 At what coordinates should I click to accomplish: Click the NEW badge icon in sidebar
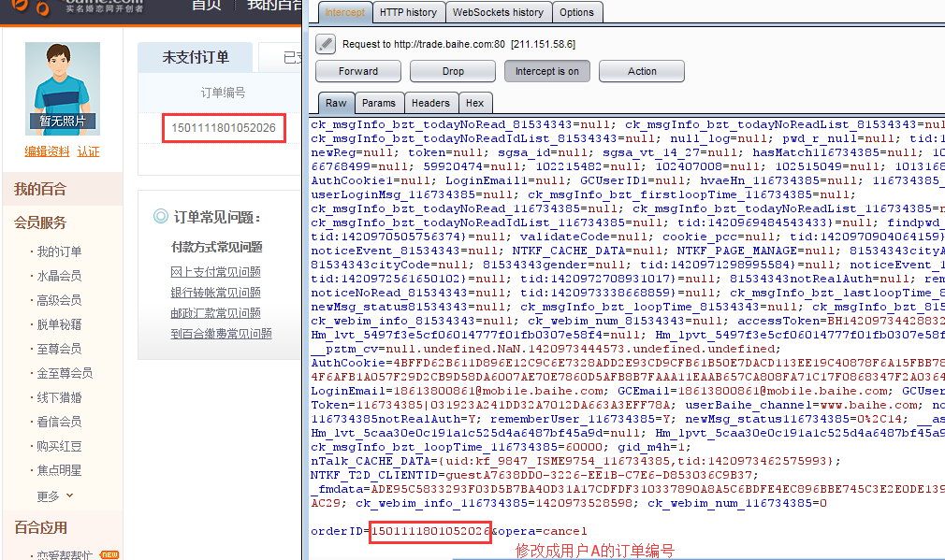click(x=109, y=554)
